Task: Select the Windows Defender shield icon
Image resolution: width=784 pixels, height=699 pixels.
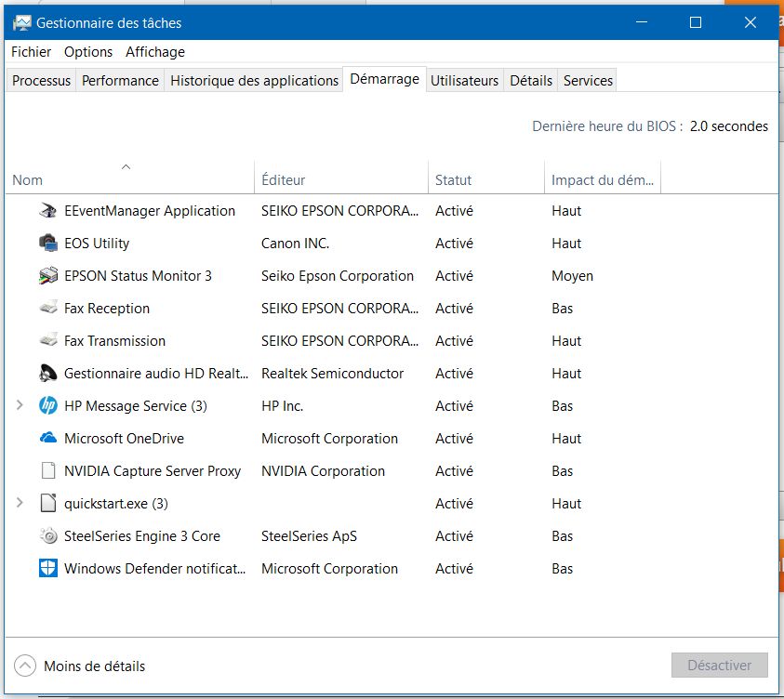Action: click(48, 569)
